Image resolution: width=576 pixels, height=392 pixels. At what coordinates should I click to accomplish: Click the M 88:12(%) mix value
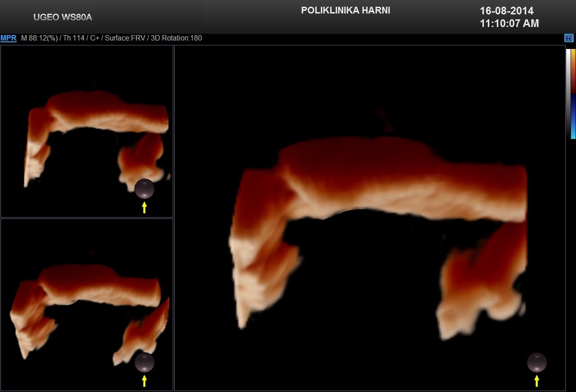pyautogui.click(x=39, y=38)
